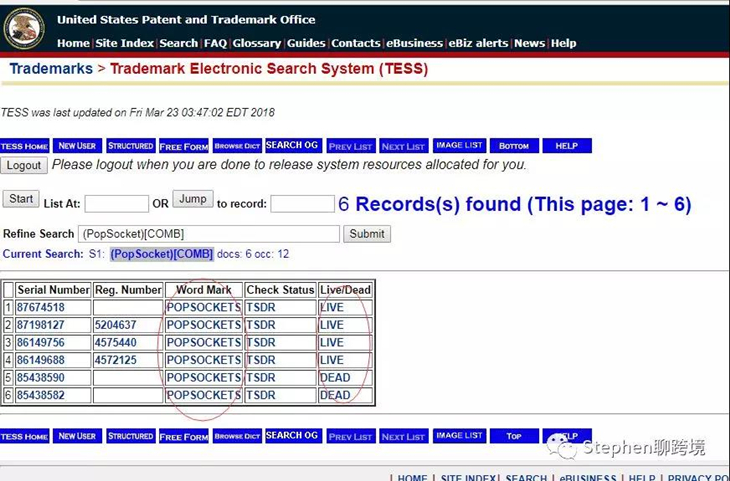Open POPSOCKETS mark in row 1
The image size is (730, 481).
203,308
